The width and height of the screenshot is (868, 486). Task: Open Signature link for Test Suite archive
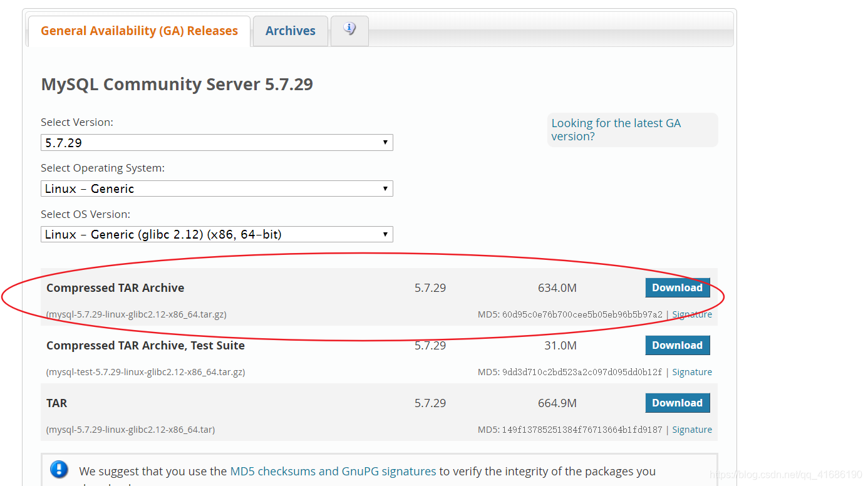tap(692, 372)
